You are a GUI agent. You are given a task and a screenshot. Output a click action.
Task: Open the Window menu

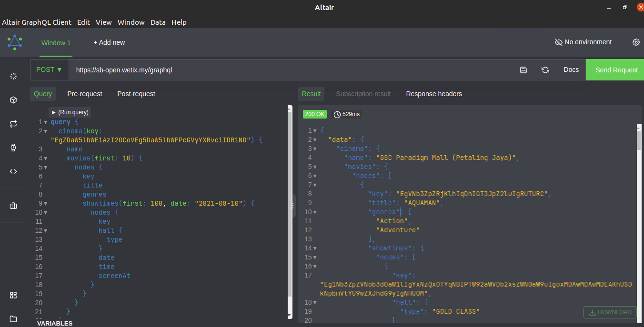[131, 22]
